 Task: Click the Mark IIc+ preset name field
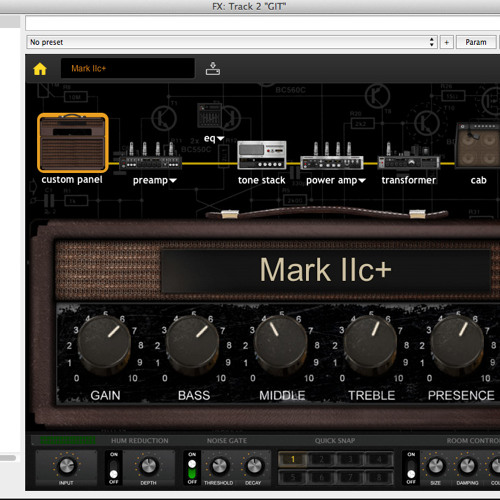pyautogui.click(x=128, y=68)
